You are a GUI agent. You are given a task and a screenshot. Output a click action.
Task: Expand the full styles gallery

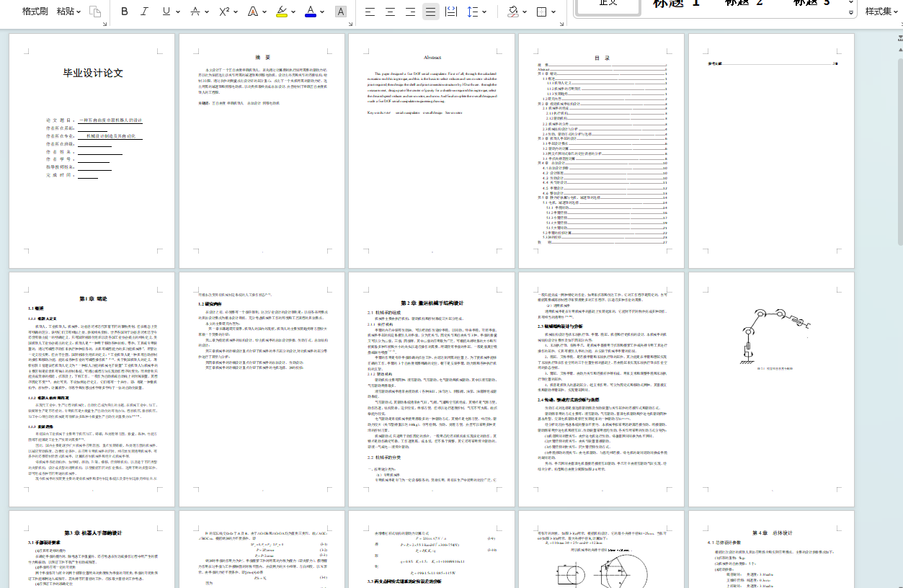[851, 12]
